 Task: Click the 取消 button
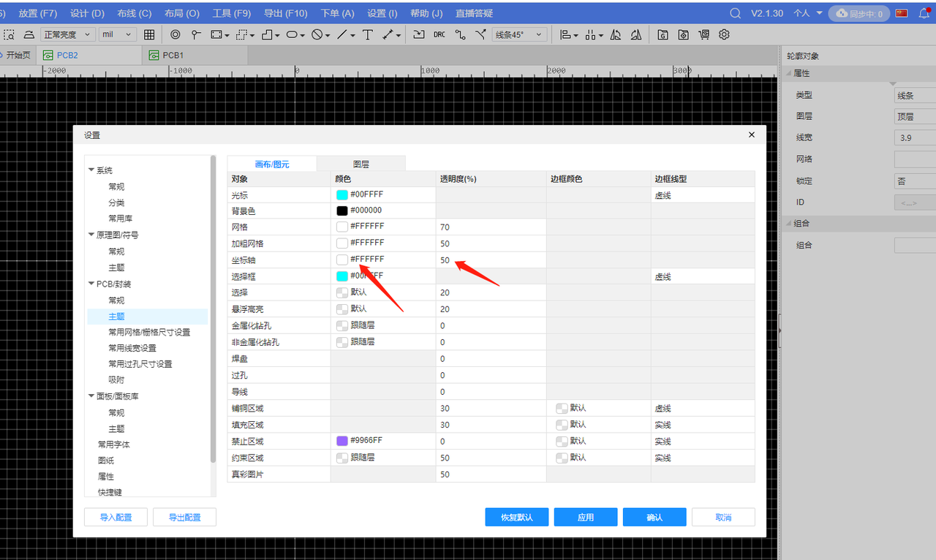click(x=723, y=517)
